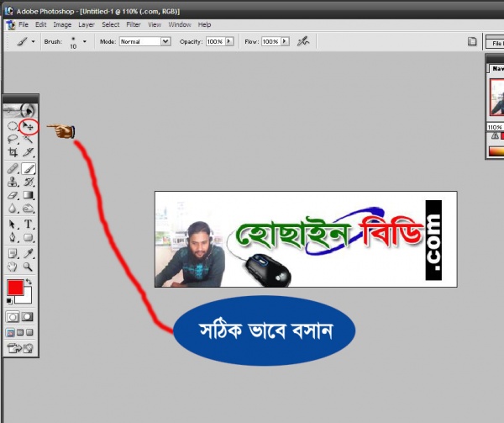The height and width of the screenshot is (423, 504).
Task: Select the Gradient tool
Action: [29, 195]
